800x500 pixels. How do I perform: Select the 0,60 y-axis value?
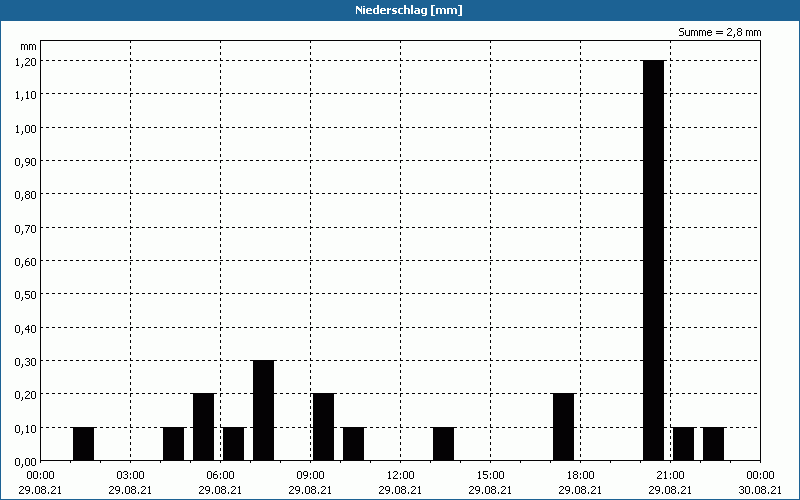(26, 261)
